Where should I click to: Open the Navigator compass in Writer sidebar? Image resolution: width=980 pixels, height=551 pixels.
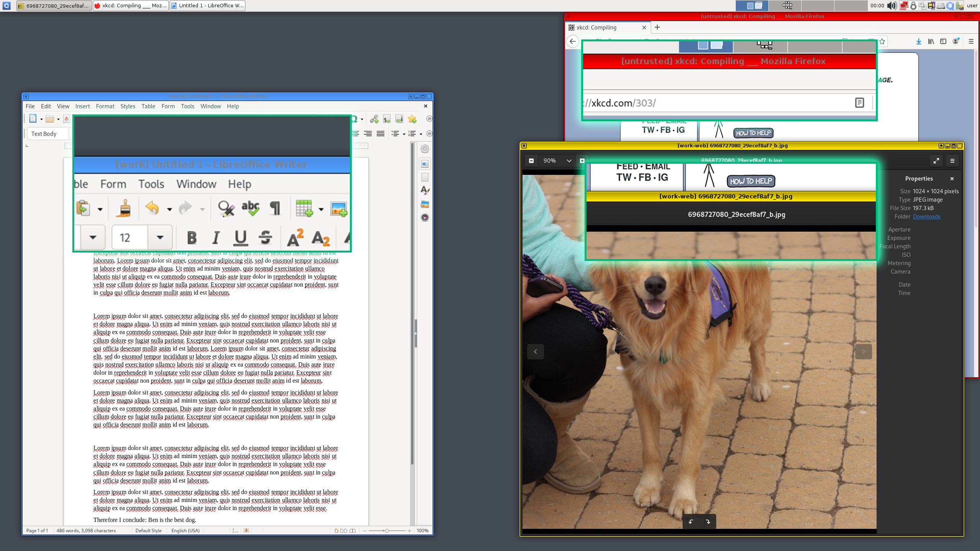tap(425, 217)
